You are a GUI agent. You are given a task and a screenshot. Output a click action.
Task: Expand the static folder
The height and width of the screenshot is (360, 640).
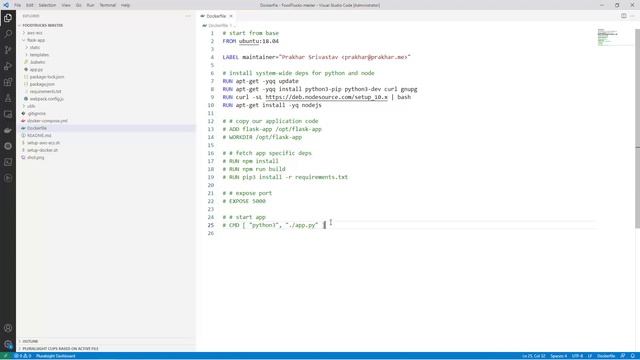tap(35, 47)
